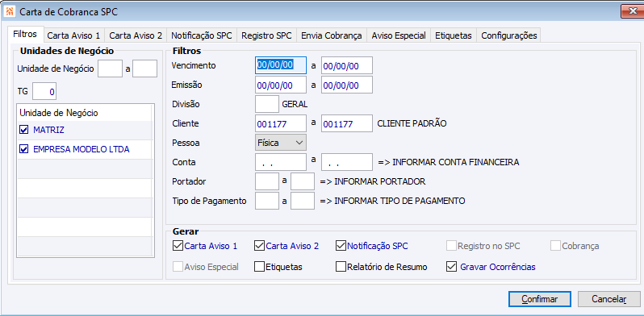The width and height of the screenshot is (644, 316).
Task: Toggle the Notificação SPC generate checkbox
Action: (x=341, y=246)
